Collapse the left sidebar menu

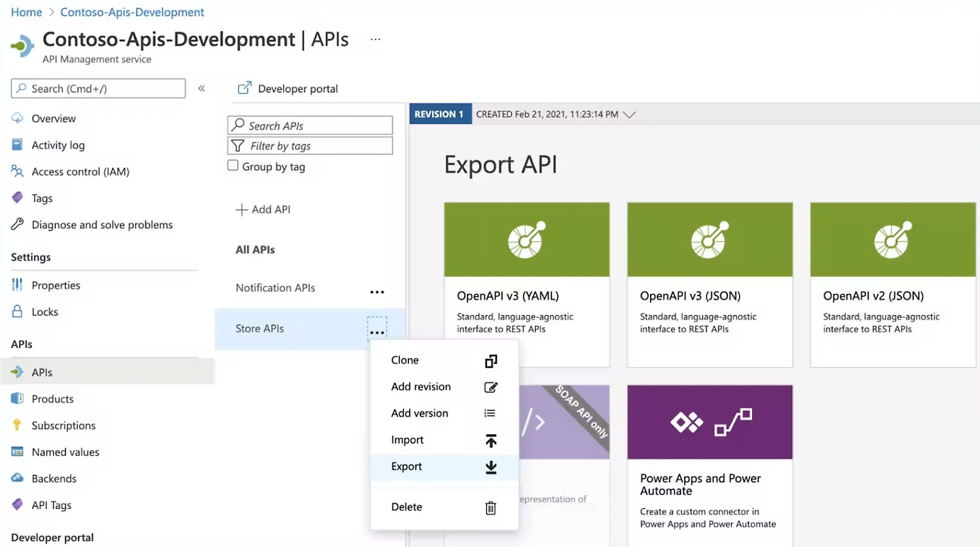click(x=202, y=88)
